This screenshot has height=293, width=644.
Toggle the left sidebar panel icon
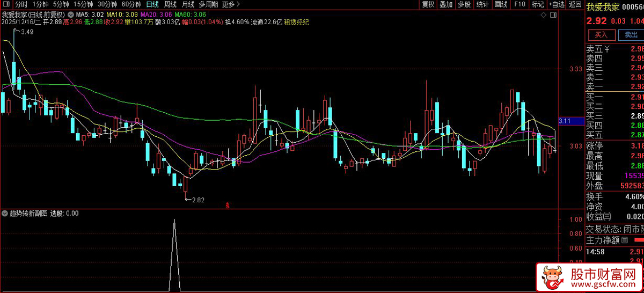pyautogui.click(x=6, y=4)
